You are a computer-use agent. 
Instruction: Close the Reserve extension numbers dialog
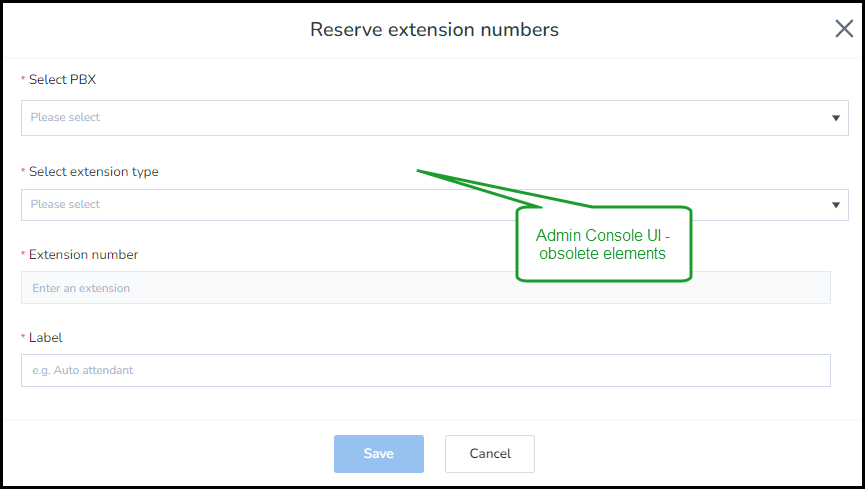point(844,29)
